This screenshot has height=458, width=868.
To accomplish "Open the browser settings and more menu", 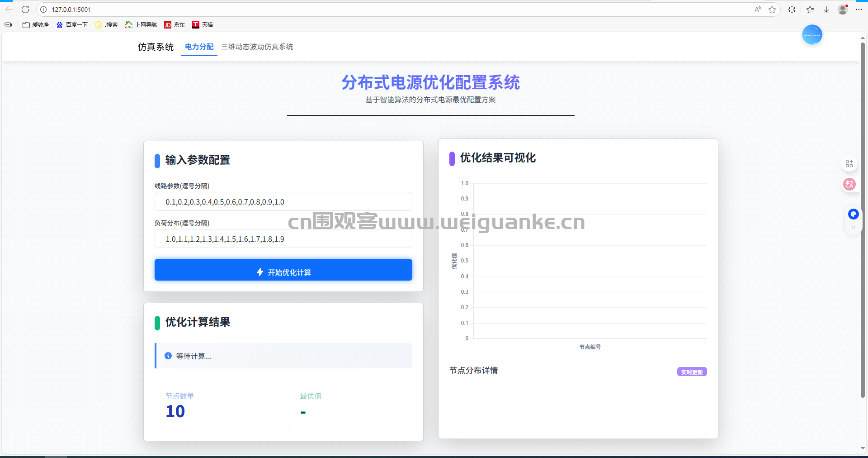I will click(x=859, y=10).
